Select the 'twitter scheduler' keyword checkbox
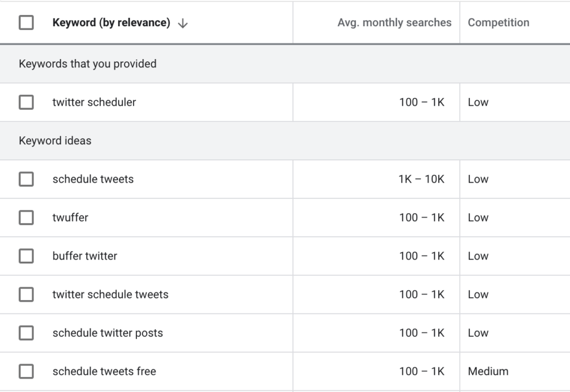 26,102
